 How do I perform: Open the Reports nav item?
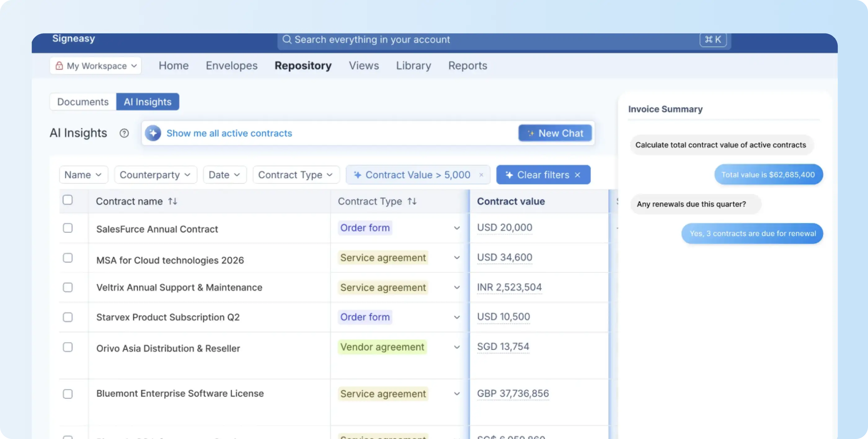coord(467,65)
